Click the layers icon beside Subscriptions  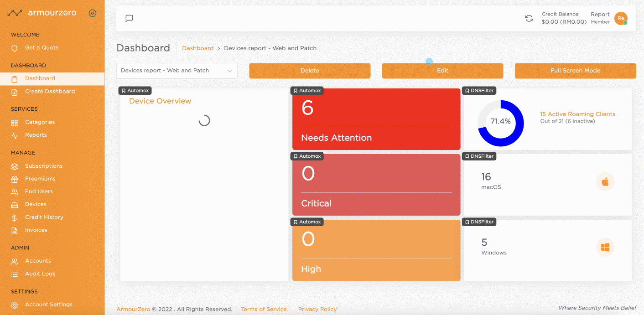[15, 166]
